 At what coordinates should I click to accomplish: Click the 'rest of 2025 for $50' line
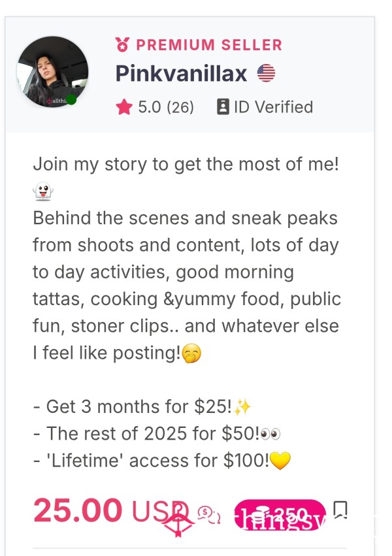tap(157, 433)
